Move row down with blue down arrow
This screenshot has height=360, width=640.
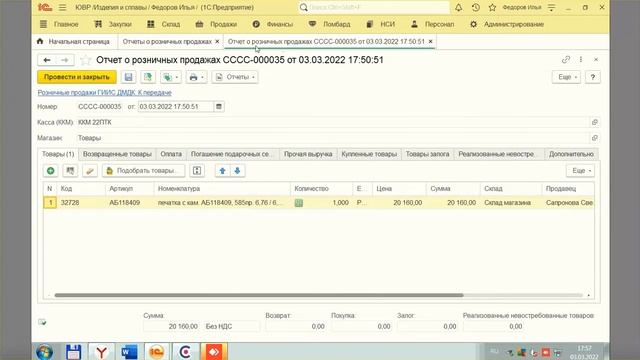238,171
